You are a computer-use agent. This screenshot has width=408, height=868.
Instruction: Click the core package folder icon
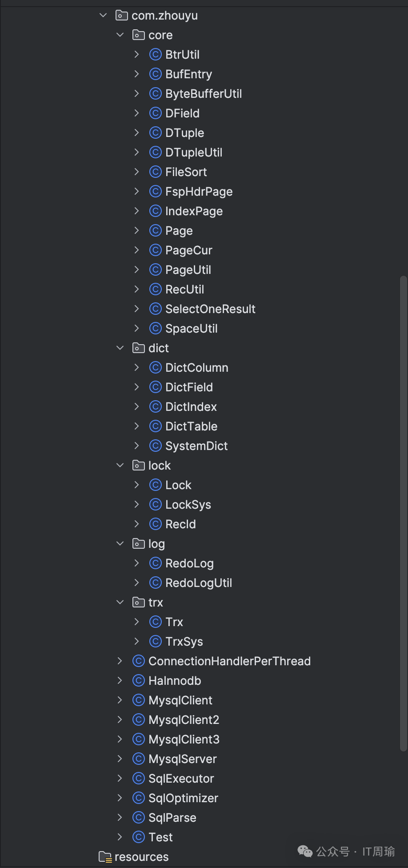(x=138, y=35)
